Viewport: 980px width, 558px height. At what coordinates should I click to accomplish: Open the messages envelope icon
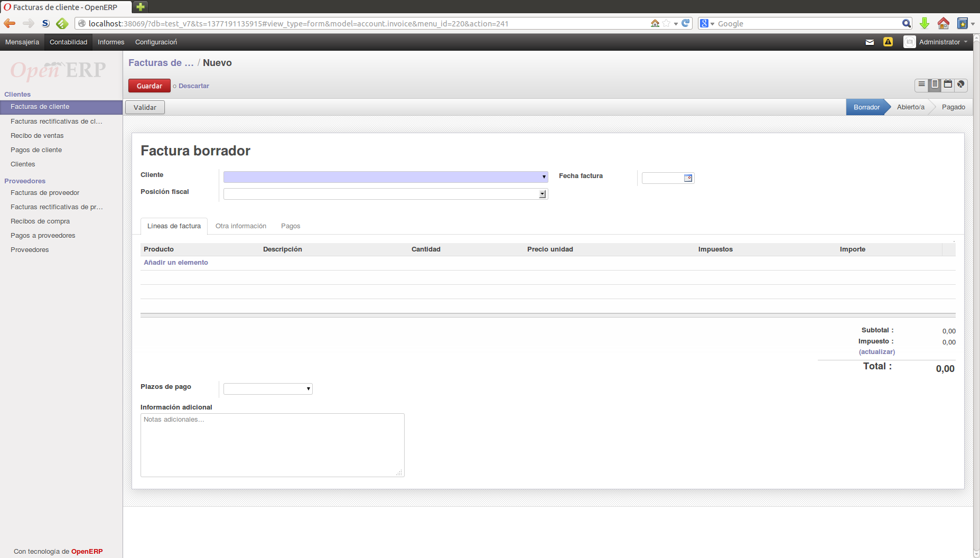[870, 42]
